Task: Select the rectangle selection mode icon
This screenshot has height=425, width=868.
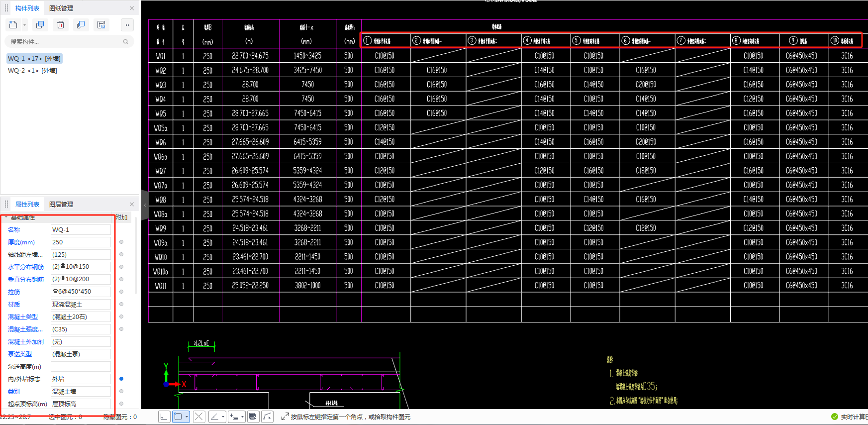Action: tap(178, 417)
